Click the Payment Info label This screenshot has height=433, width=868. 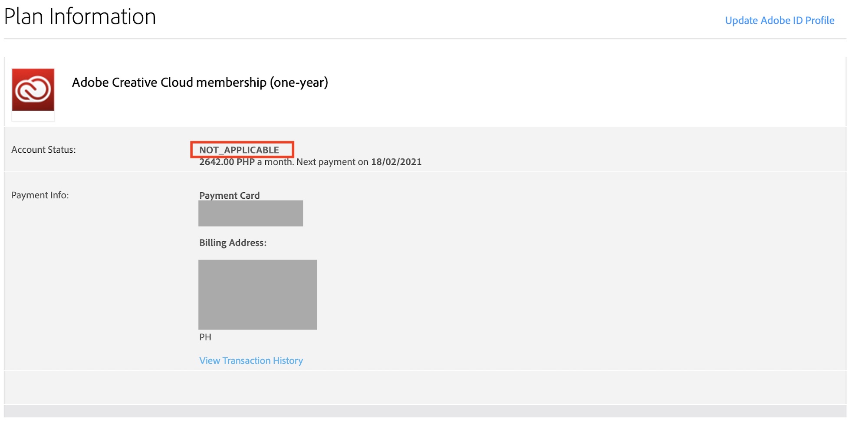pos(40,195)
